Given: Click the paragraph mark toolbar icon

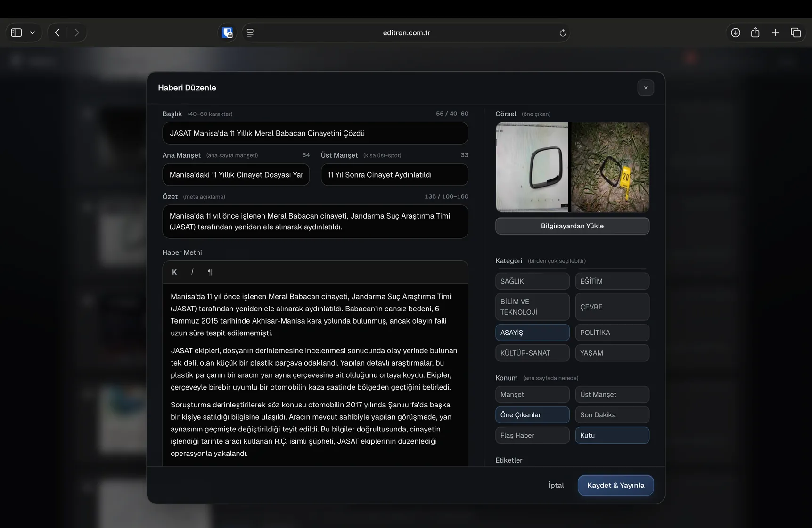Looking at the screenshot, I should coord(210,272).
